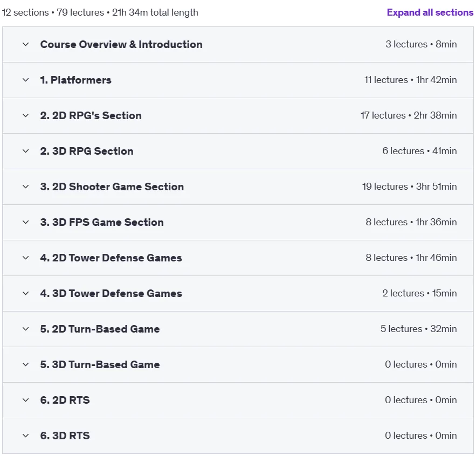Click the 17 lectures • 2hr 38min label

(x=409, y=115)
